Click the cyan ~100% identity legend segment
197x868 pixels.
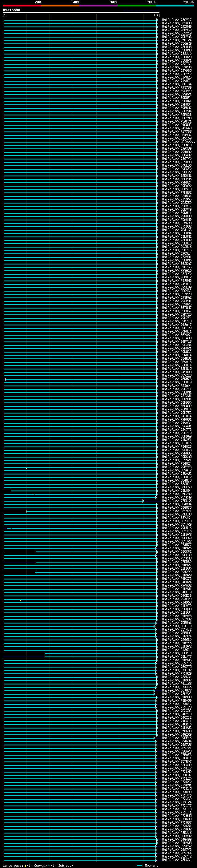[175, 6]
